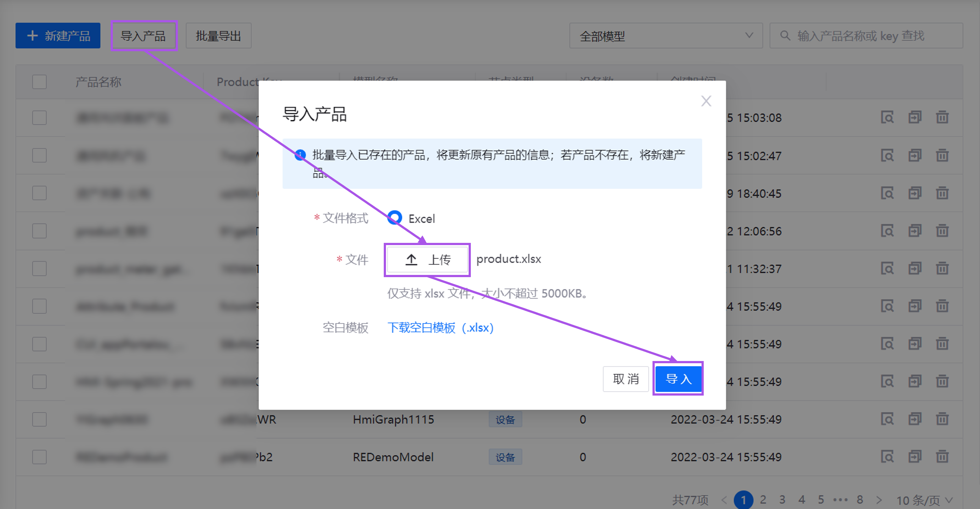The height and width of the screenshot is (509, 980).
Task: Jump to last page 8
Action: coord(860,500)
